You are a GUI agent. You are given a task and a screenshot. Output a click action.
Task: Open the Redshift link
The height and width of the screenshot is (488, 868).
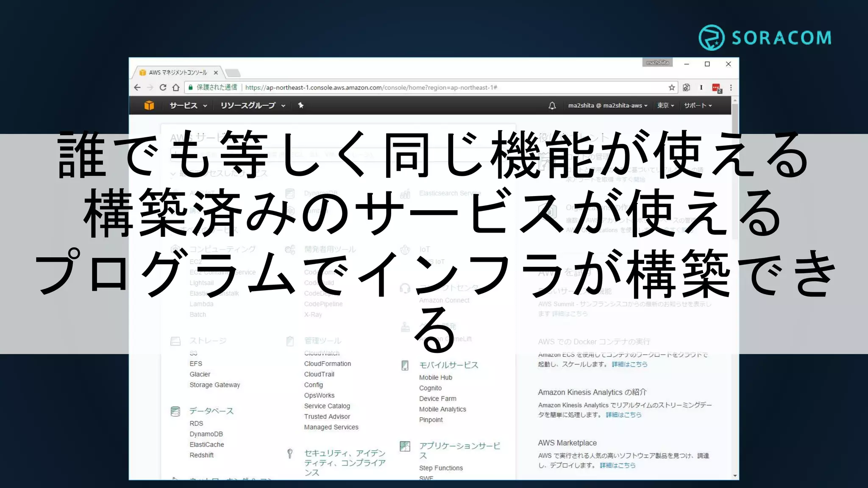(201, 455)
